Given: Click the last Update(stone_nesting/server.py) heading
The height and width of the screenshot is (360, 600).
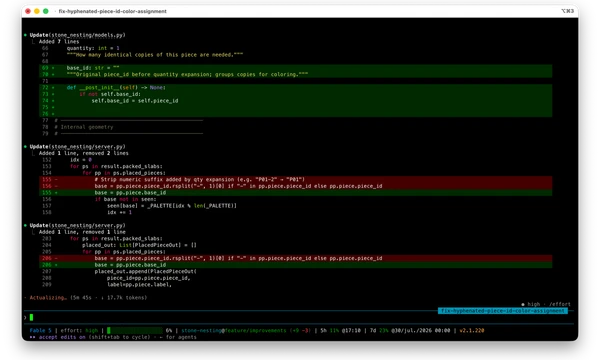Looking at the screenshot, I should point(78,225).
